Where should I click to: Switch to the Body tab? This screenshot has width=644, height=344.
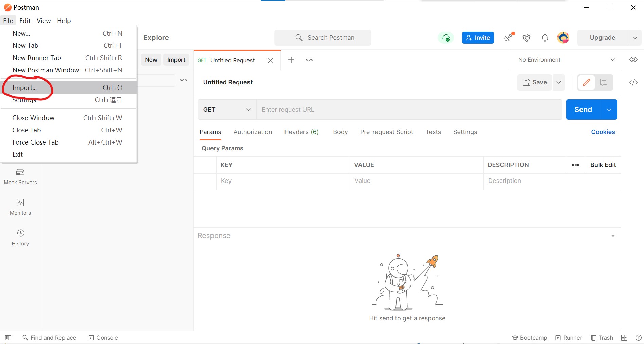click(x=340, y=132)
